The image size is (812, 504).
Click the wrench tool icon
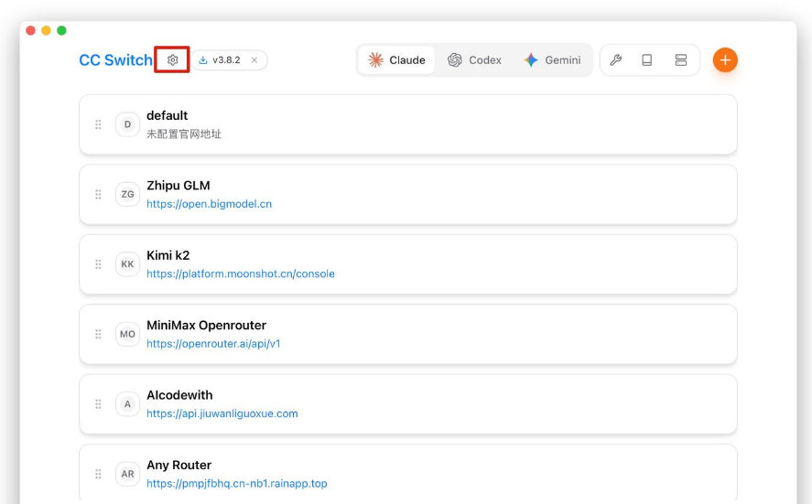(x=616, y=60)
